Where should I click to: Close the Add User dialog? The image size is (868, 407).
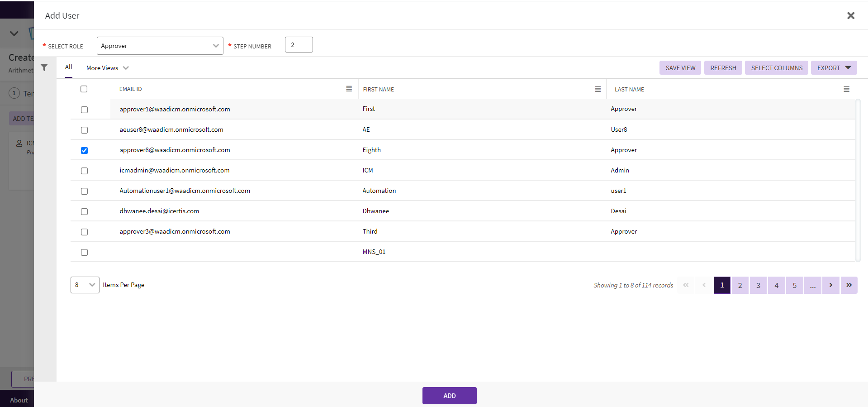click(x=850, y=16)
